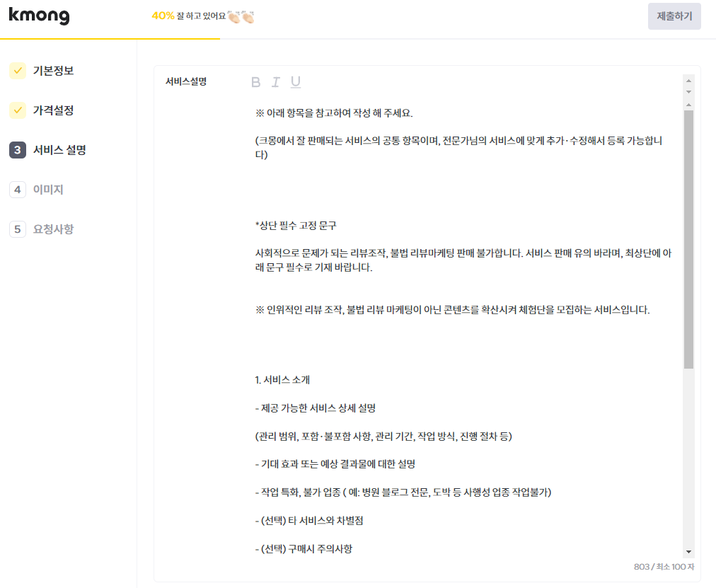Screen dimensions: 716x588
Task: Toggle italic formatting icon
Action: click(x=276, y=82)
